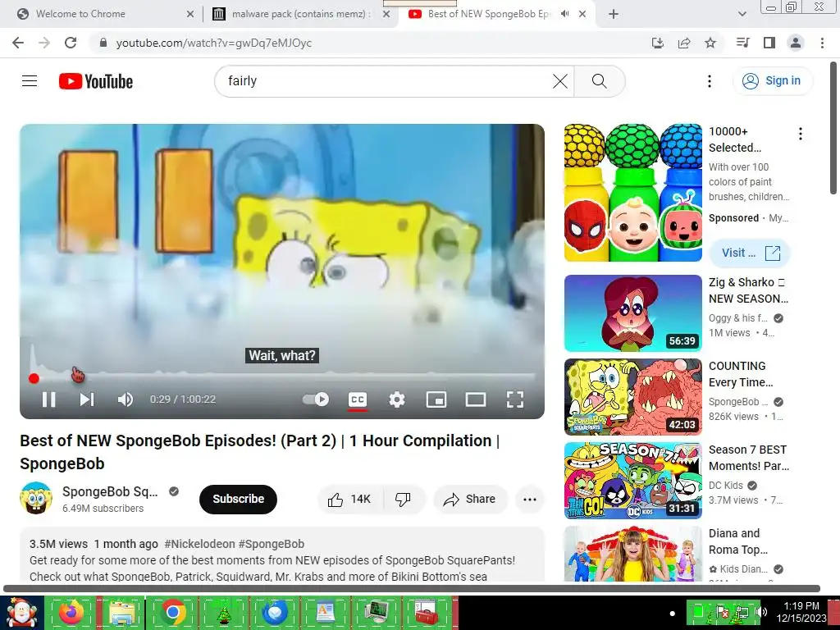This screenshot has height=630, width=840.
Task: Expand the video description box
Action: pyautogui.click(x=282, y=555)
